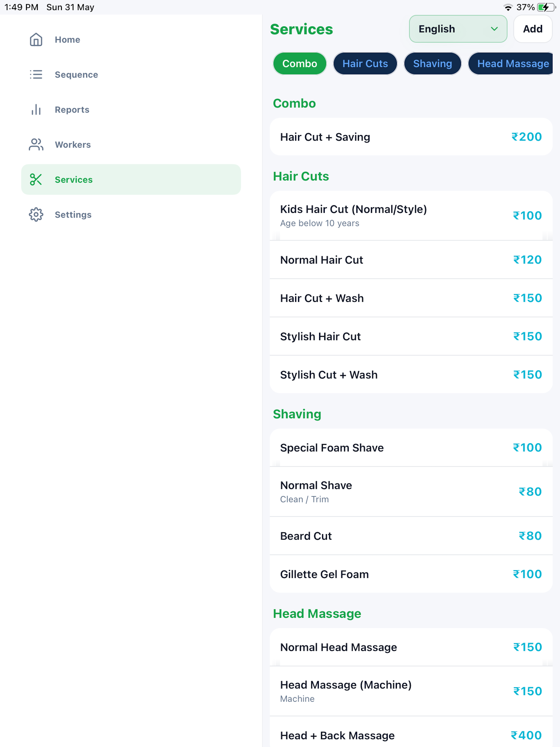Expand the English language dropdown
Screen dimensions: 560x747
tap(458, 29)
